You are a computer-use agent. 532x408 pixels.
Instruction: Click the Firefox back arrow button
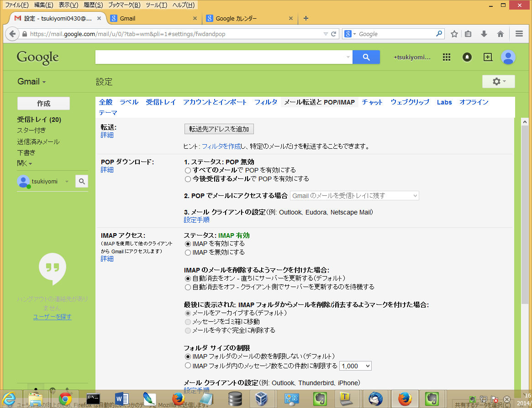(12, 34)
